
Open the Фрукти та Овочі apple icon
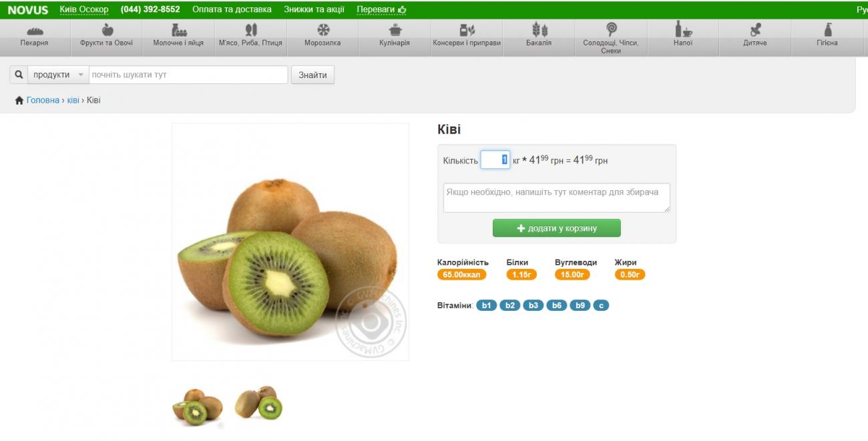pos(107,29)
